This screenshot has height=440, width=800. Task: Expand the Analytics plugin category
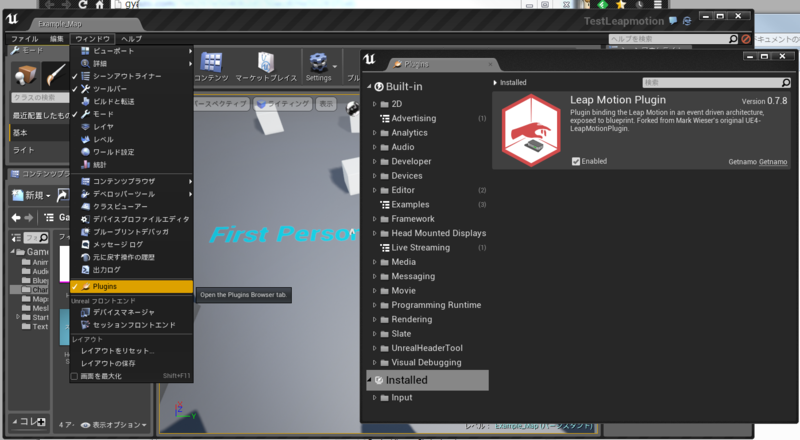pyautogui.click(x=374, y=133)
